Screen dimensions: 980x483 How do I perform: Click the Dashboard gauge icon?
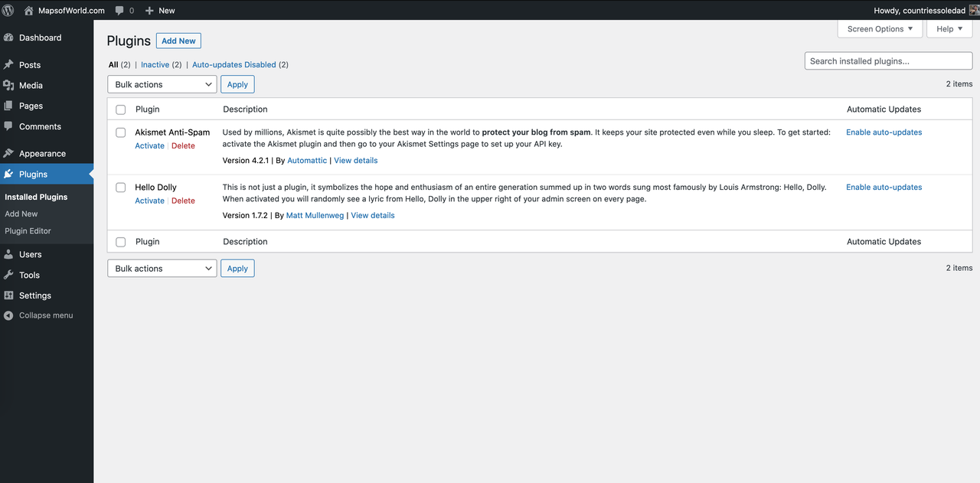(x=8, y=38)
